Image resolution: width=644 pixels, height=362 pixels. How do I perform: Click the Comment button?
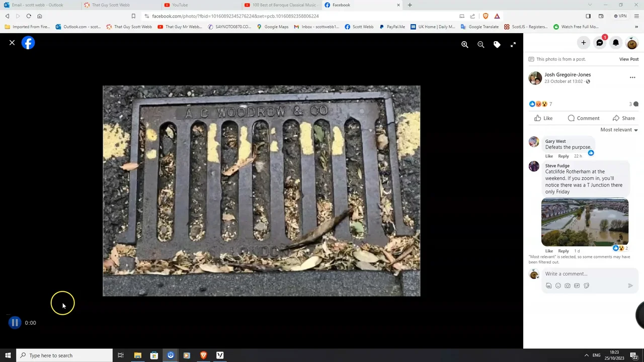[584, 118]
